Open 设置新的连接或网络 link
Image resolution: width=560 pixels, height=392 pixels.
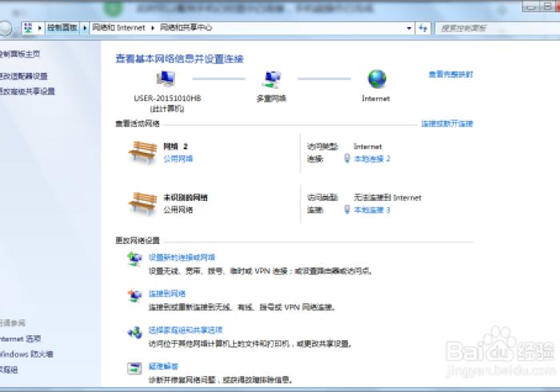[182, 258]
